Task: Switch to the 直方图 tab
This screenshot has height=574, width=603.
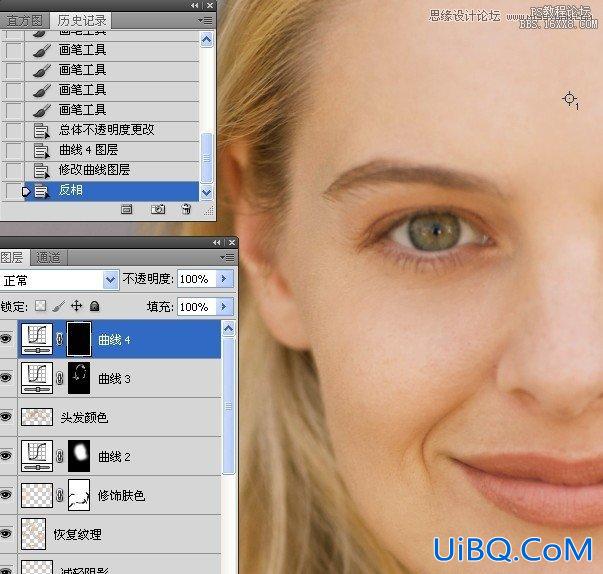Action: 24,21
